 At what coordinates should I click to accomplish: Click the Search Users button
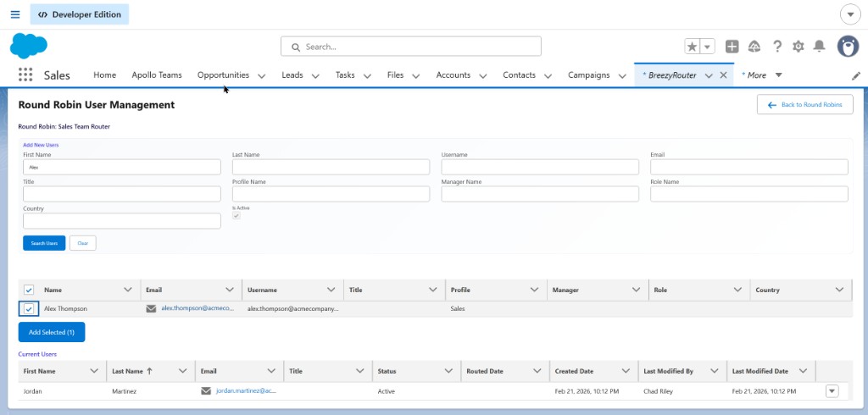[x=44, y=243]
